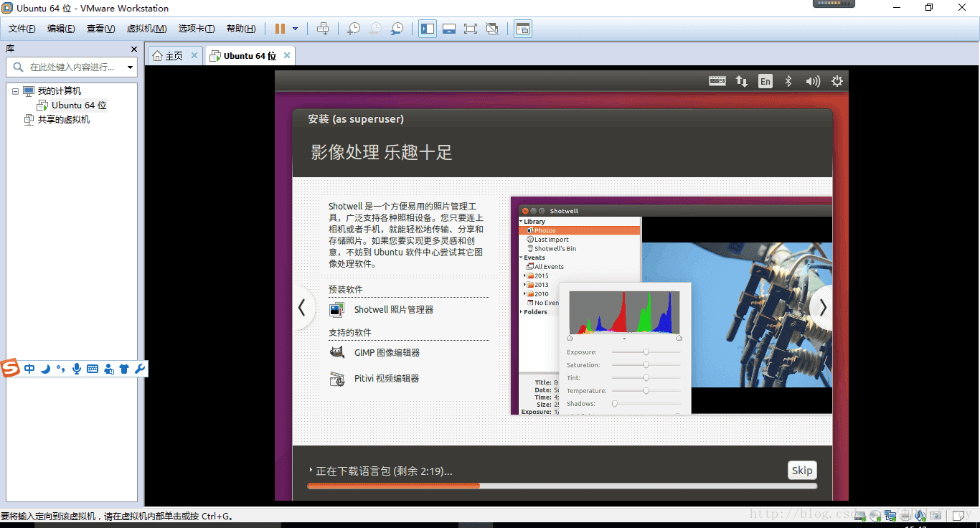
Task: Select Photos in Shotwell screenshot
Action: pyautogui.click(x=579, y=230)
